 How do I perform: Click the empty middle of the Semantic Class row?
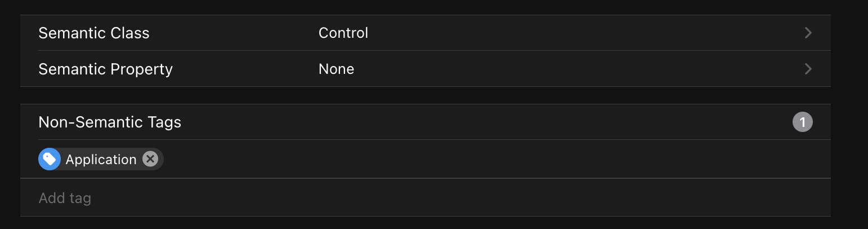pos(563,33)
